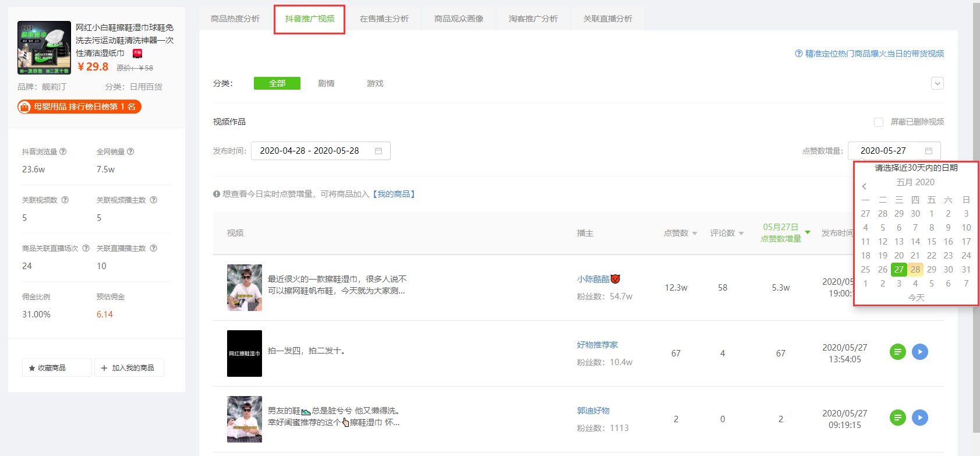Open thumbnail of 拍一发四 video
Image resolution: width=980 pixels, height=456 pixels.
[245, 354]
